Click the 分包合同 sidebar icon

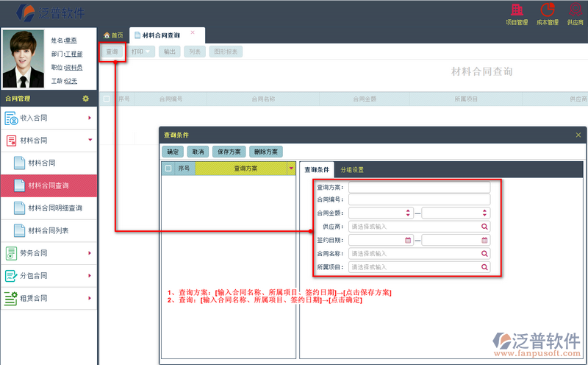(11, 276)
